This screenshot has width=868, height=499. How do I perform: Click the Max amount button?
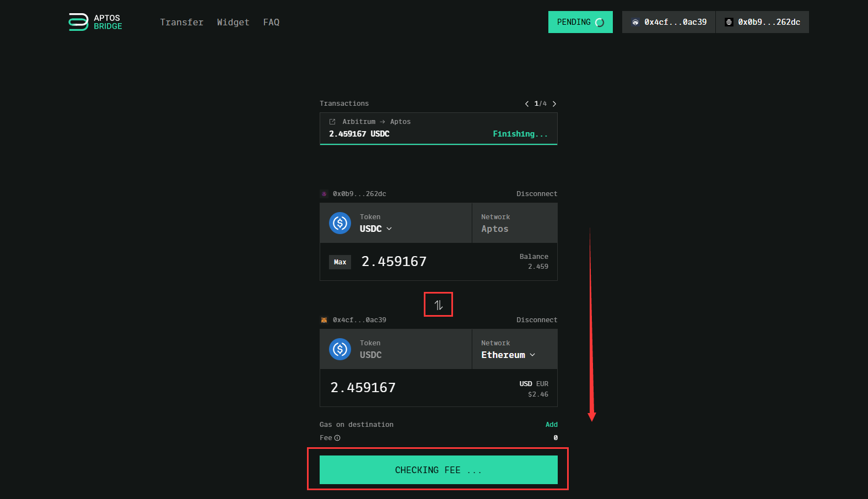[x=340, y=262]
